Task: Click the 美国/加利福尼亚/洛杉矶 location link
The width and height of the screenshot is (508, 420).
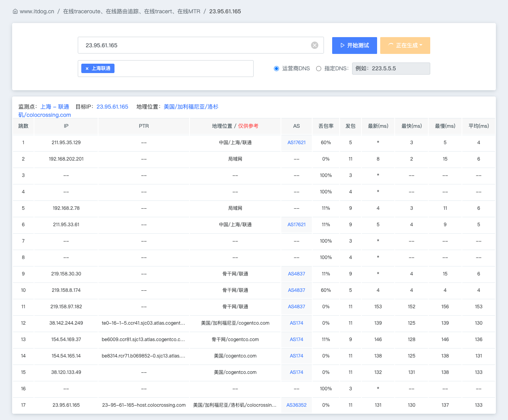Action: [191, 107]
